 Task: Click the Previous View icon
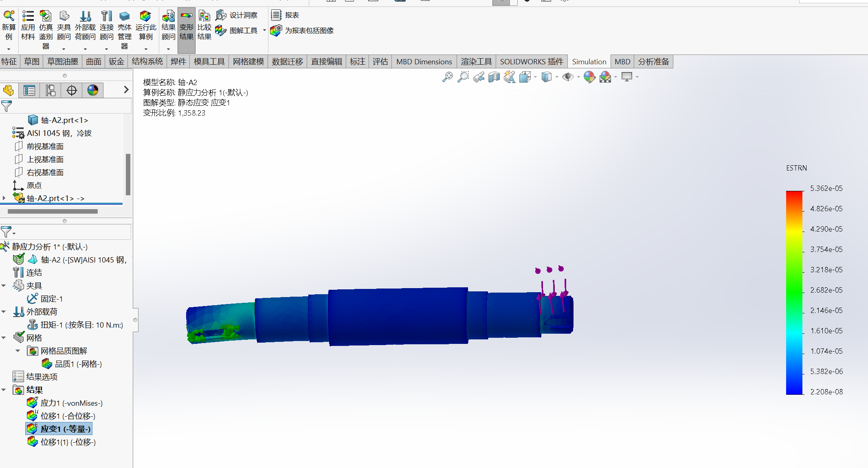coord(479,77)
